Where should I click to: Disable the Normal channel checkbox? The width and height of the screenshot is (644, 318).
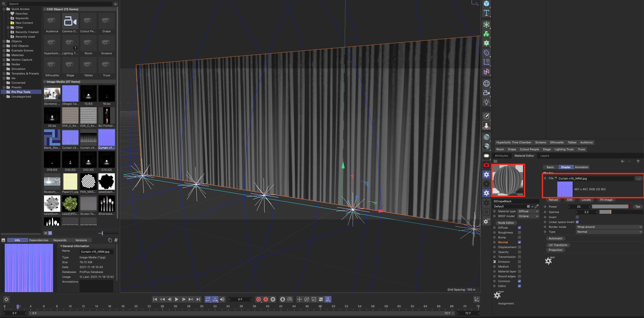click(519, 242)
